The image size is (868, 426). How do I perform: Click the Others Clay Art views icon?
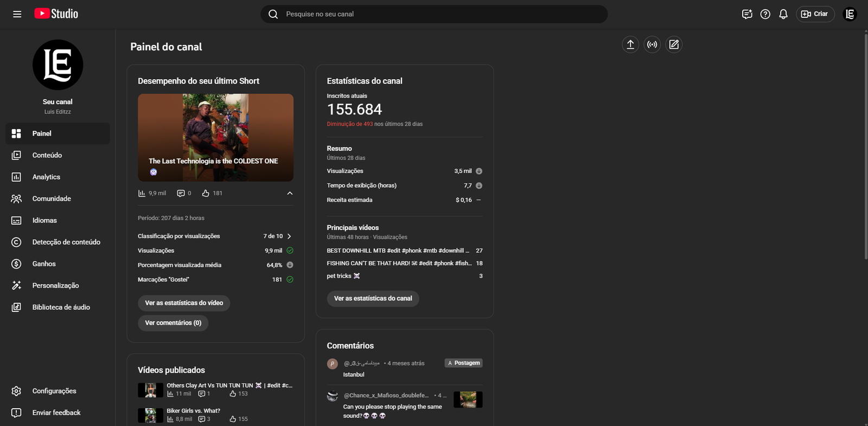[x=170, y=394]
